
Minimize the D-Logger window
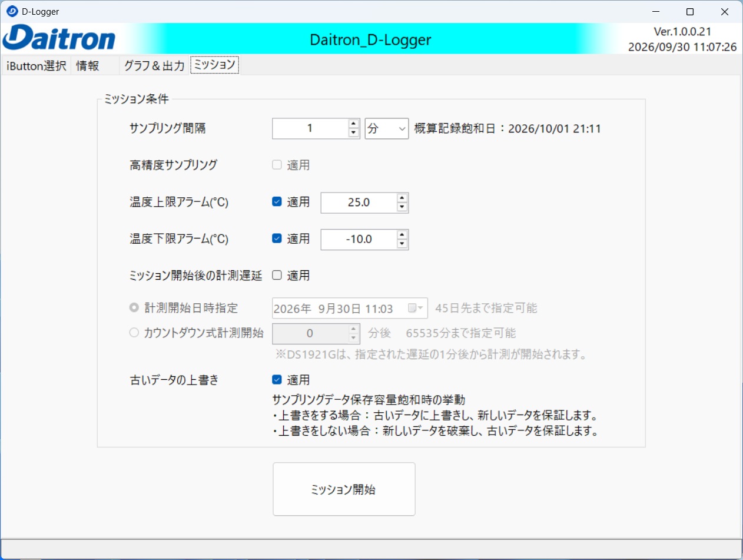pos(655,11)
